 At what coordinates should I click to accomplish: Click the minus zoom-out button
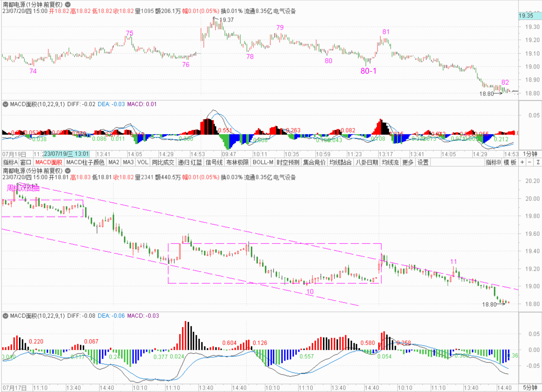coord(530,162)
